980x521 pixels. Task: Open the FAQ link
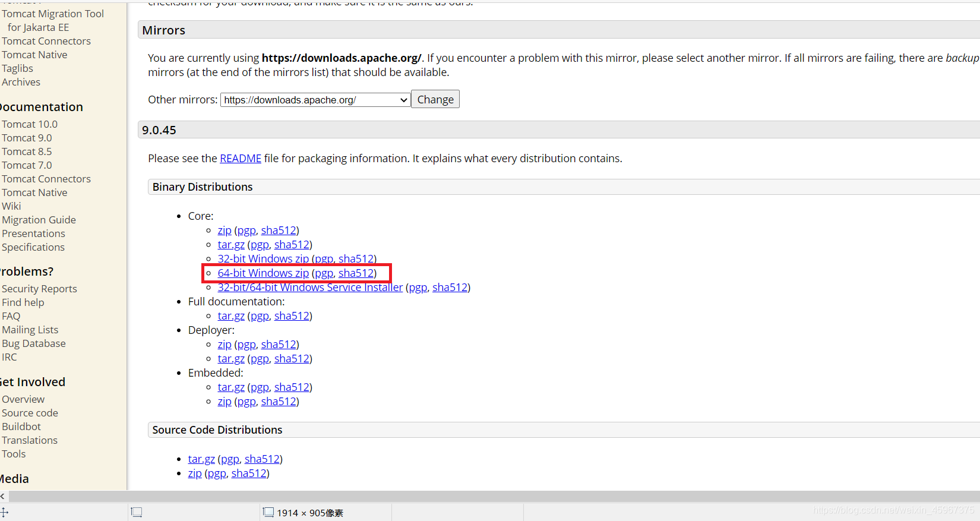click(11, 316)
